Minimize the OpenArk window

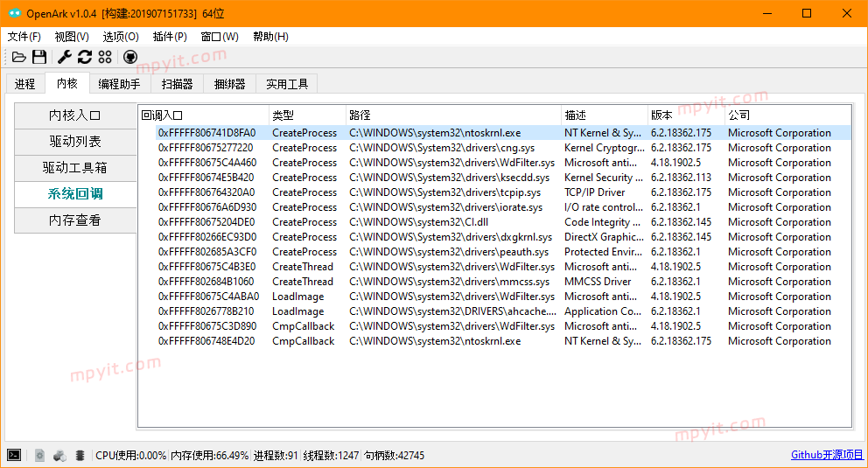(x=767, y=13)
